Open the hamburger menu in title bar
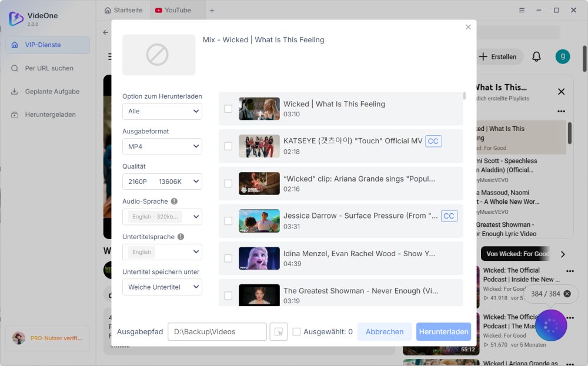 click(x=522, y=10)
